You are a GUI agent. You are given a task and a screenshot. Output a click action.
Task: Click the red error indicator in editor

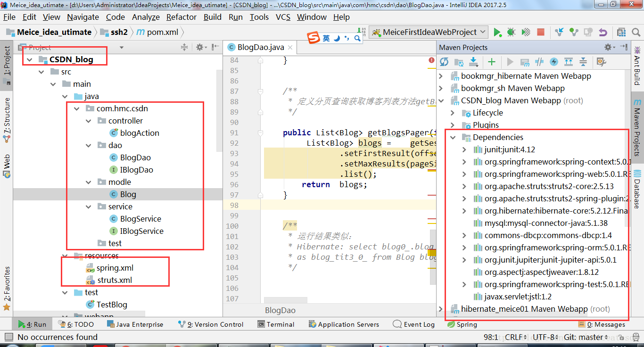point(431,60)
